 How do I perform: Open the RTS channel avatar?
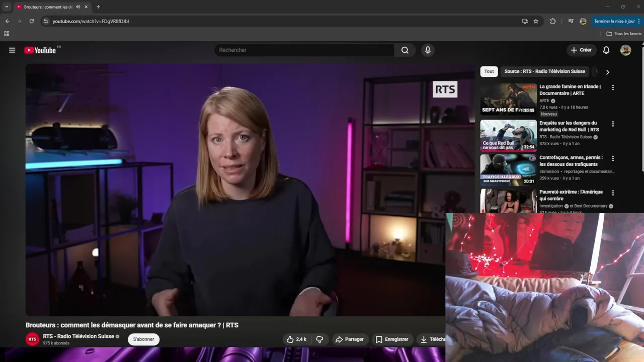[x=33, y=339]
